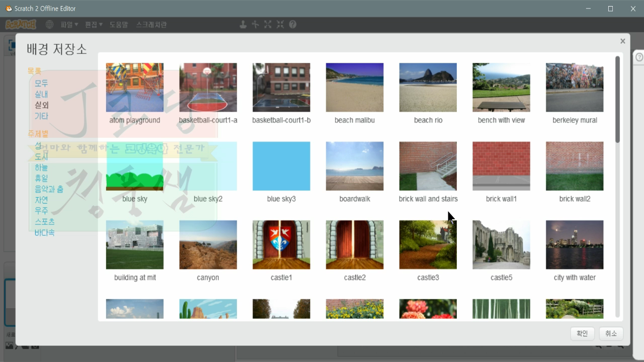Pick the brick wall and stairs backdrop

click(x=428, y=166)
